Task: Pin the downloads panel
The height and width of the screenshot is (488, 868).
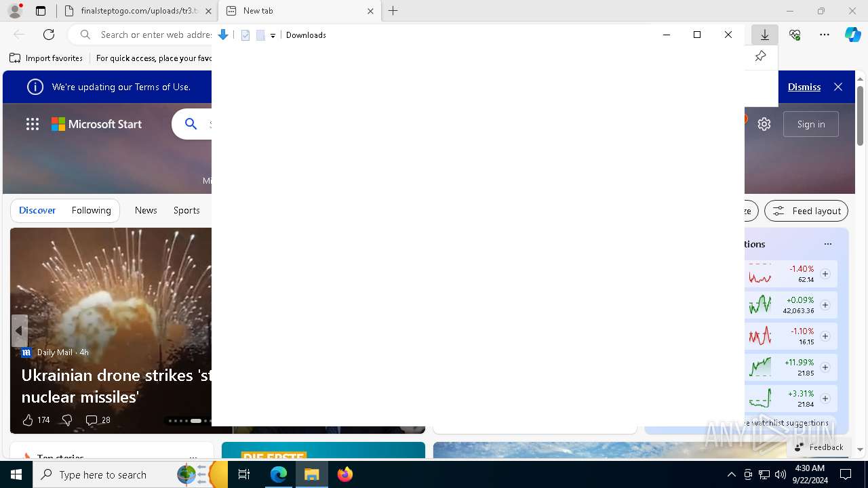Action: [x=760, y=56]
